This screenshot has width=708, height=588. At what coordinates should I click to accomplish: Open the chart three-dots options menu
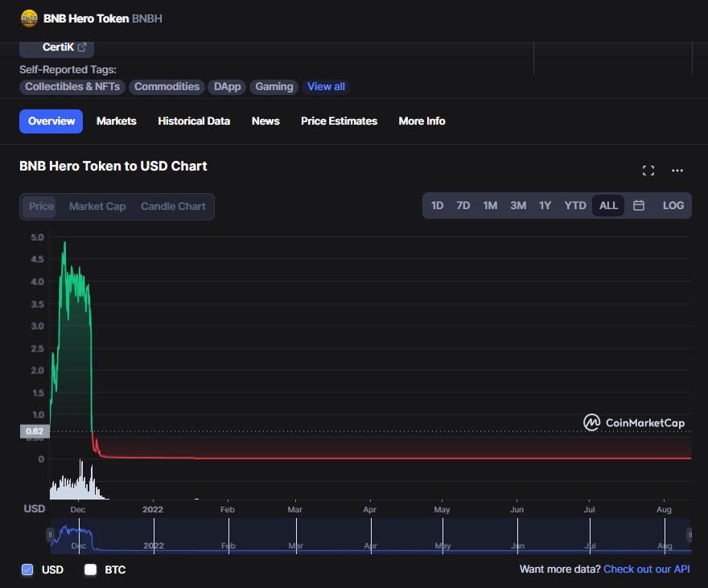click(677, 171)
